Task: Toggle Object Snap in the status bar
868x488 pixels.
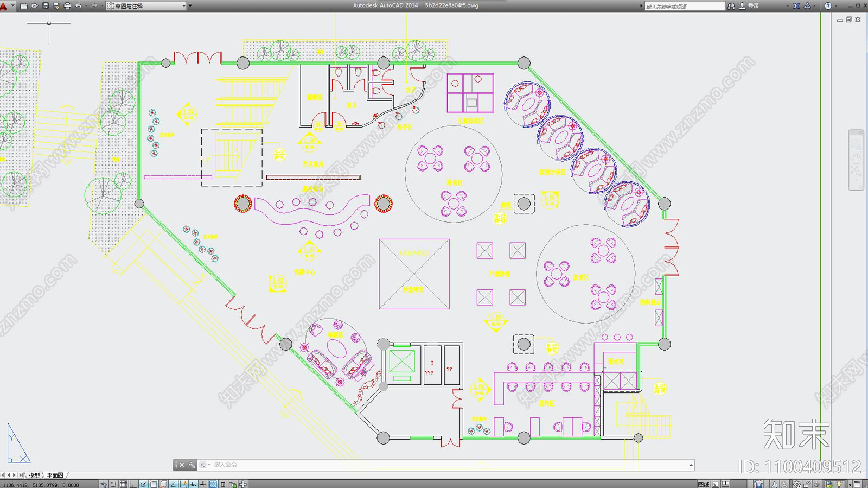Action: pyautogui.click(x=154, y=484)
